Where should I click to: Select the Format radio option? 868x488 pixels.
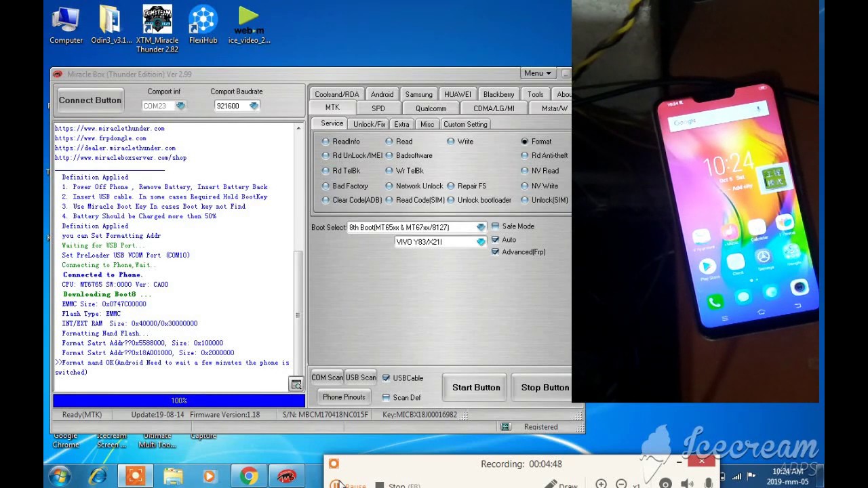click(536, 142)
